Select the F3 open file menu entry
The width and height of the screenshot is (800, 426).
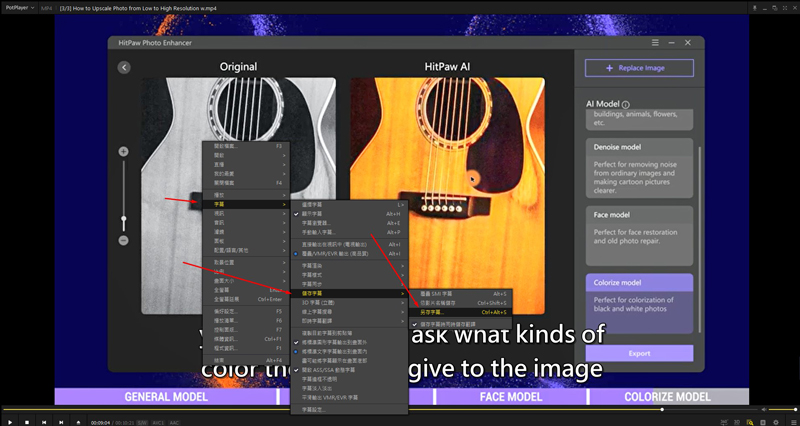[246, 146]
